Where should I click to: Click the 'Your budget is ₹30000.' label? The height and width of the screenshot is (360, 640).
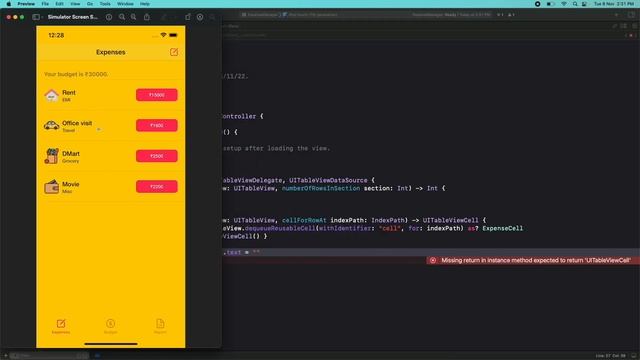[x=76, y=74]
